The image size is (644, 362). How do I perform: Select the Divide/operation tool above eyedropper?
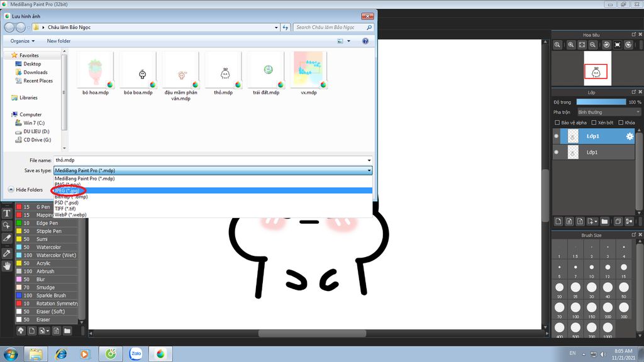(6, 238)
